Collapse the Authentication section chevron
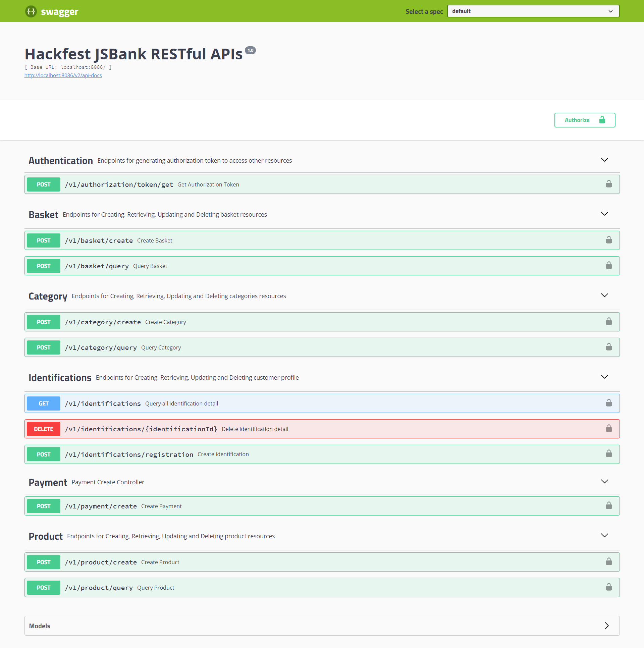Image resolution: width=644 pixels, height=648 pixels. tap(604, 160)
